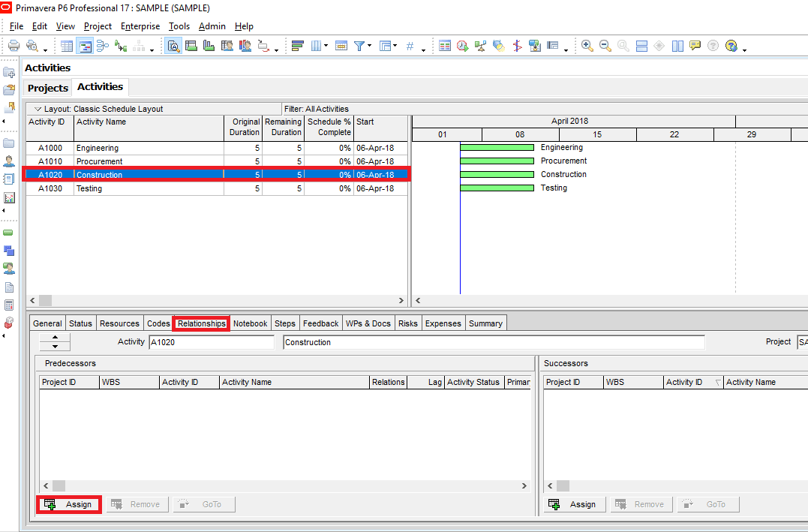Open the Notebook details tab

pos(251,323)
